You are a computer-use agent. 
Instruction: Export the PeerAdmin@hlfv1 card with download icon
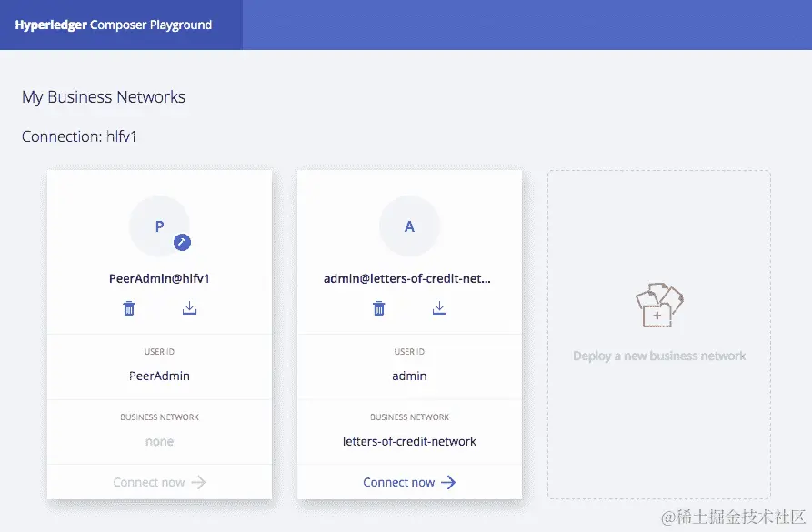189,307
